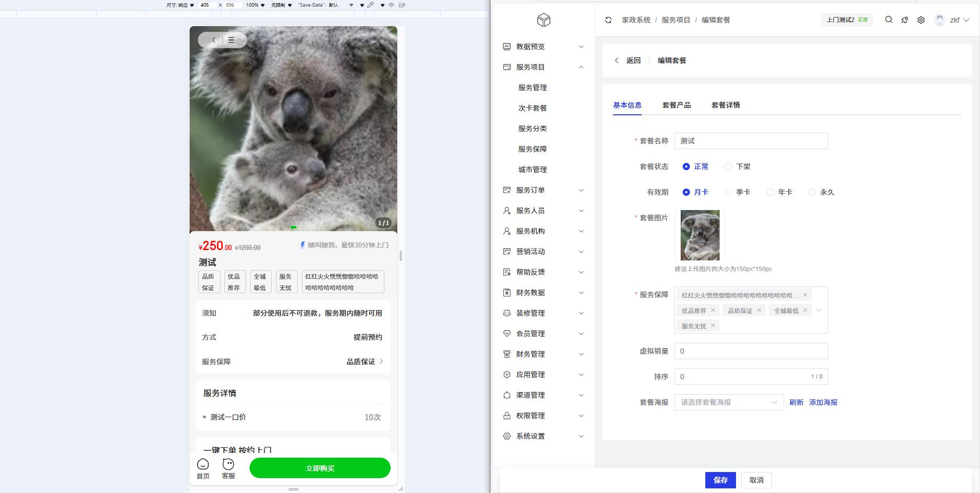Viewport: 980px width, 493px height.
Task: Remove the 优品推荐 tag from 服务保障
Action: coord(713,310)
